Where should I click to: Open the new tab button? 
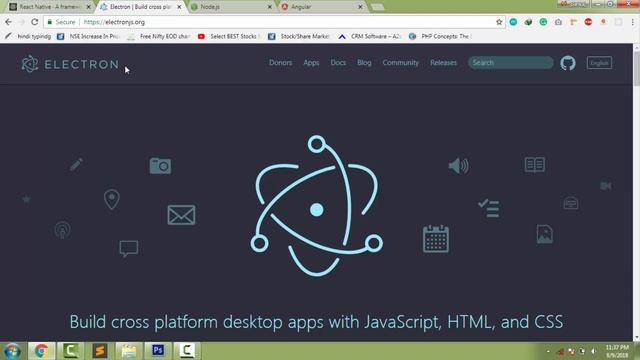coord(377,7)
